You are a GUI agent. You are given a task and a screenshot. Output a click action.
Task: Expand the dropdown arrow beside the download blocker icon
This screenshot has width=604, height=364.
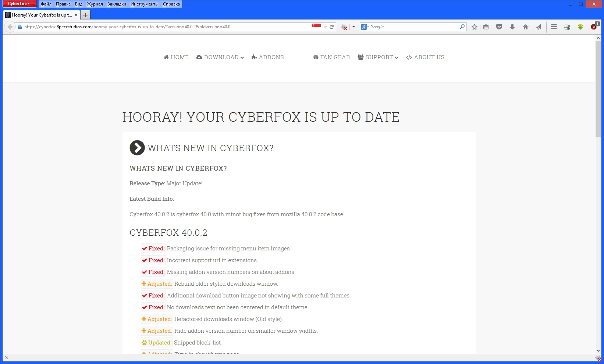click(x=353, y=27)
